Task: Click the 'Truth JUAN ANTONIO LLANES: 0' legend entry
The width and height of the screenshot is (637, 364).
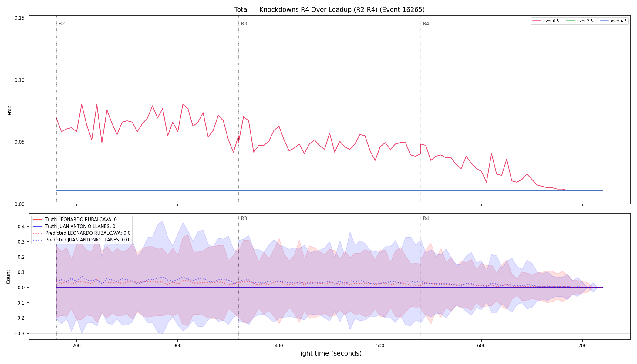Action: pos(74,227)
